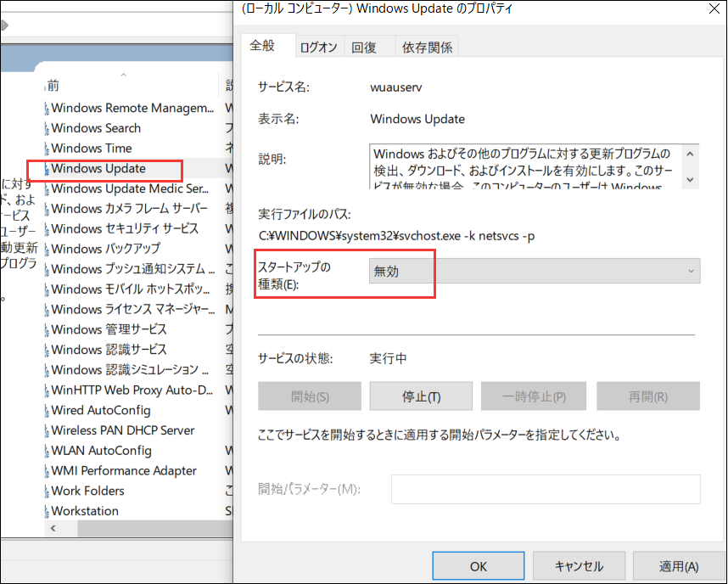Switch to the ログオン tab

coord(319,47)
